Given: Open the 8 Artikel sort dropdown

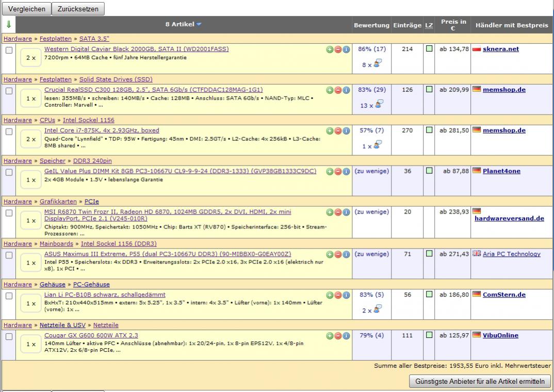Looking at the screenshot, I should pyautogui.click(x=199, y=24).
